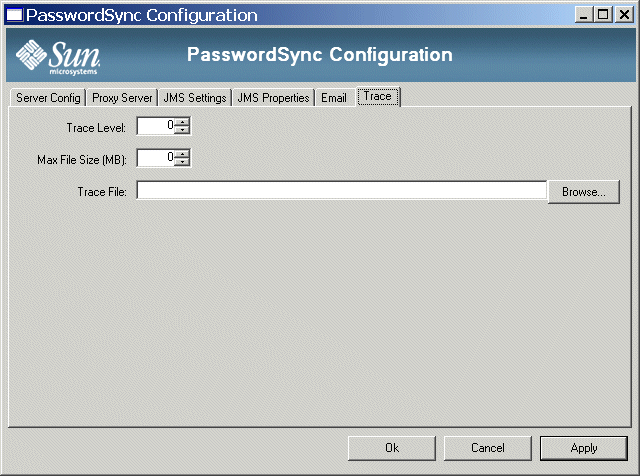
Task: Apply the trace settings
Action: [584, 448]
